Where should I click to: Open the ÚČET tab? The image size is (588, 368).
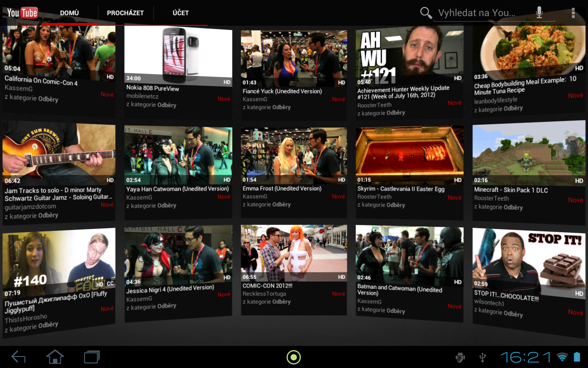pyautogui.click(x=180, y=13)
